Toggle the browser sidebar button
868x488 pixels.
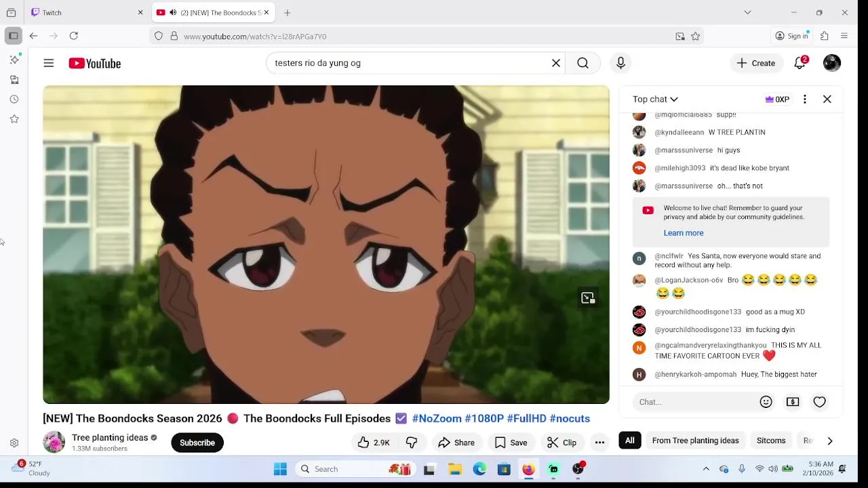click(x=13, y=36)
